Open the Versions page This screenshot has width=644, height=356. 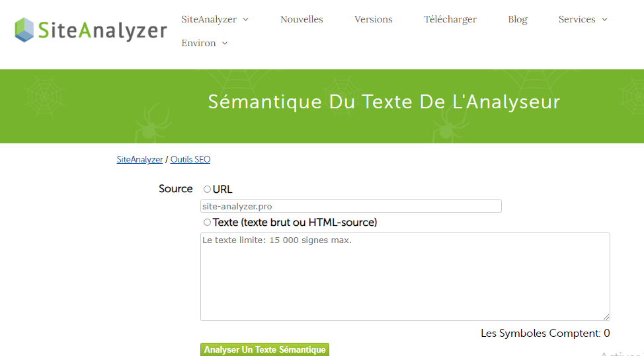point(374,19)
